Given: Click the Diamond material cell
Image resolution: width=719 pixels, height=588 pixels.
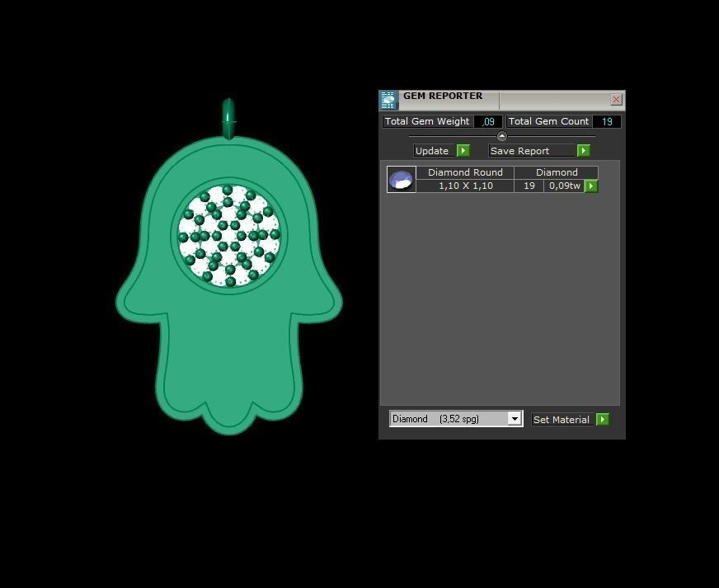Looking at the screenshot, I should [557, 172].
